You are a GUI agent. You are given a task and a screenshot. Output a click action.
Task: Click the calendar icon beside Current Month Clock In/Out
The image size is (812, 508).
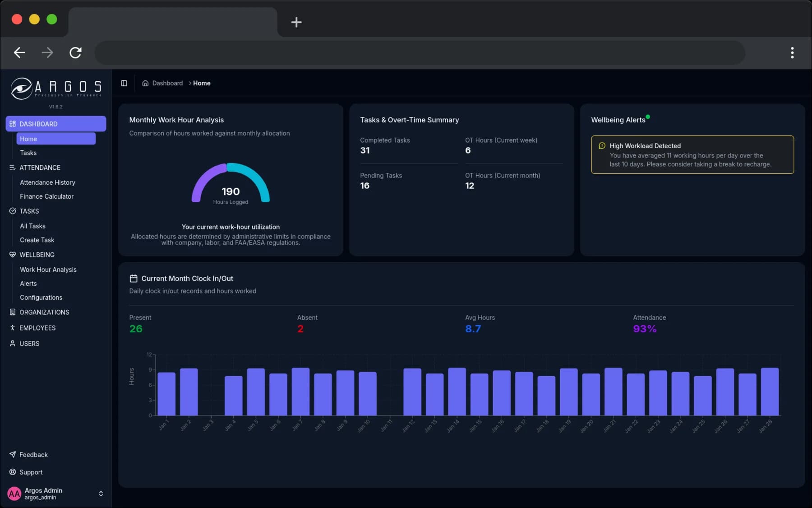pyautogui.click(x=134, y=278)
